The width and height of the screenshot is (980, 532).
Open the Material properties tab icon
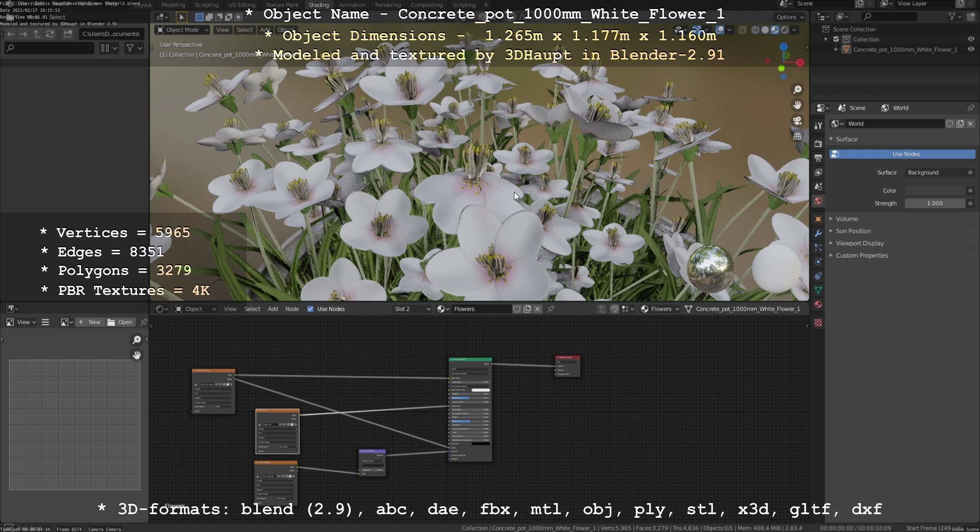(818, 304)
